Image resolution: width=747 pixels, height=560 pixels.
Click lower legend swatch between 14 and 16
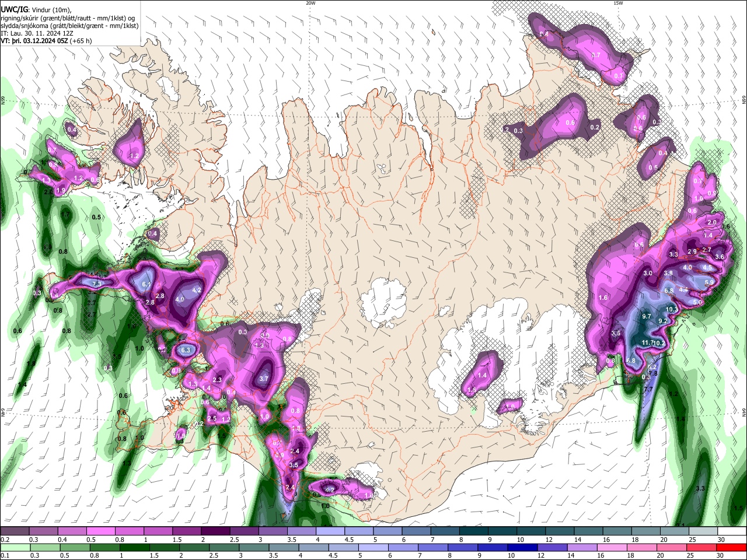click(584, 548)
